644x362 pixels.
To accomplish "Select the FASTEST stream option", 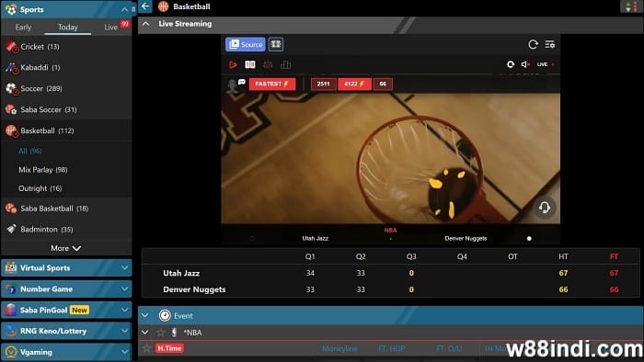I will pyautogui.click(x=272, y=84).
